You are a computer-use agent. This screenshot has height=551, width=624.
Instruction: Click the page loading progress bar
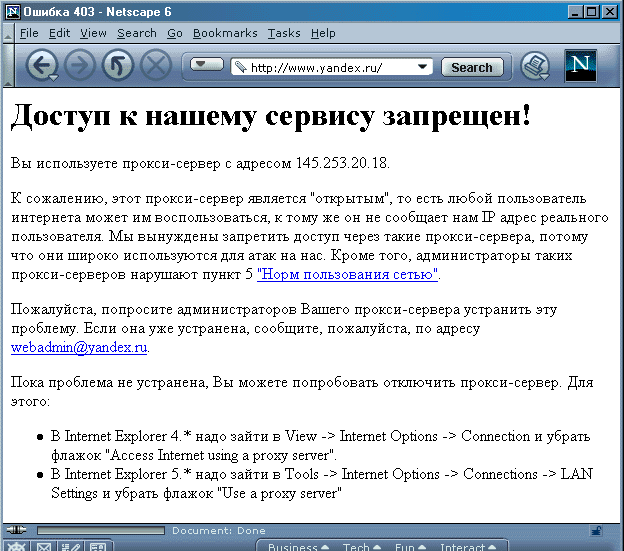(x=101, y=530)
